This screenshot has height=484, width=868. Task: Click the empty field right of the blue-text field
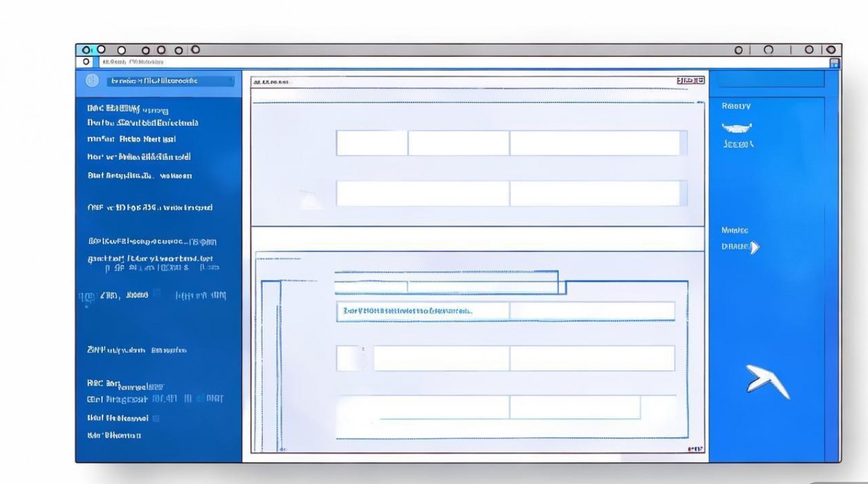pyautogui.click(x=592, y=310)
